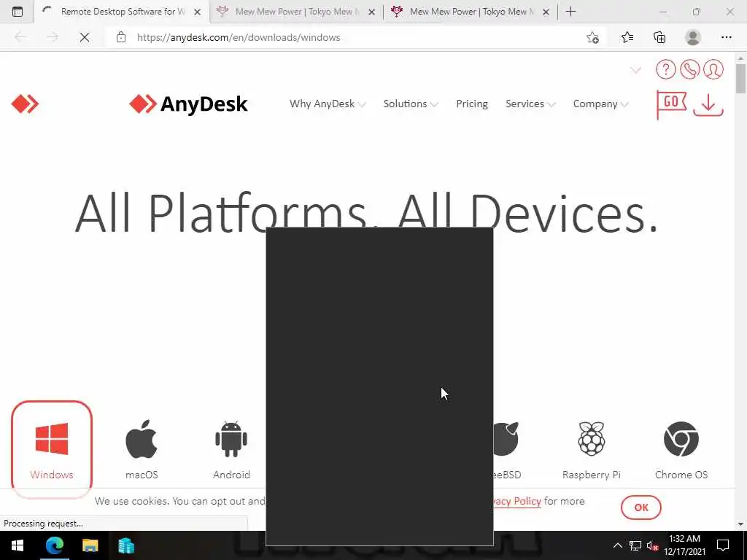
Task: Expand the Services menu
Action: (530, 104)
